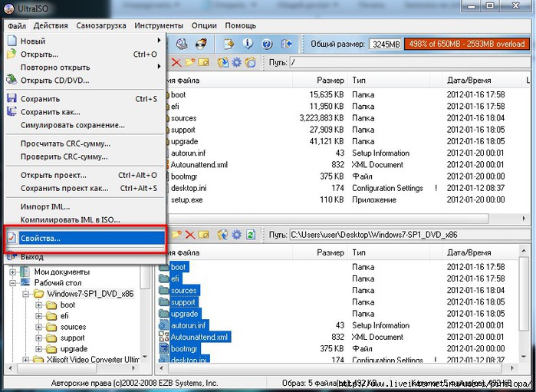Image resolution: width=536 pixels, height=392 pixels.
Task: Click the gear icon in the upper image pane toolbar
Action: (238, 62)
